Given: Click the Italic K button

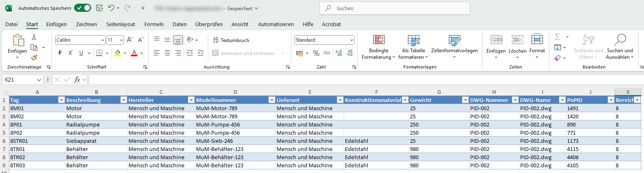Looking at the screenshot, I should click(x=70, y=53).
